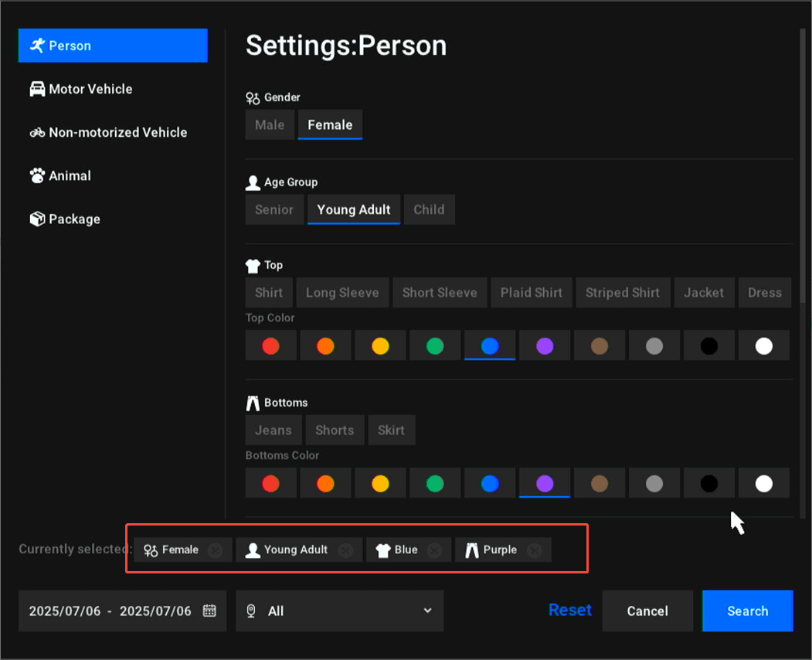Click the Motor Vehicle car icon
812x660 pixels.
37,89
